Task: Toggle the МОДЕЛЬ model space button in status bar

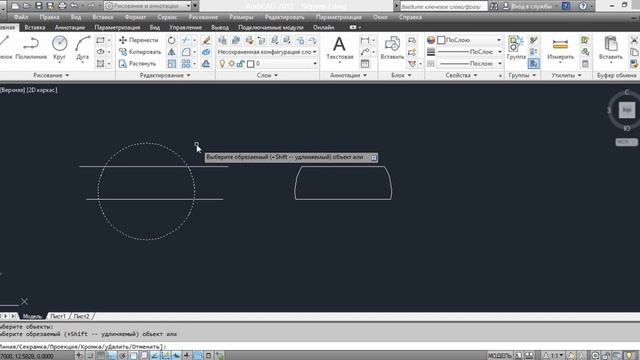Action: (500, 356)
